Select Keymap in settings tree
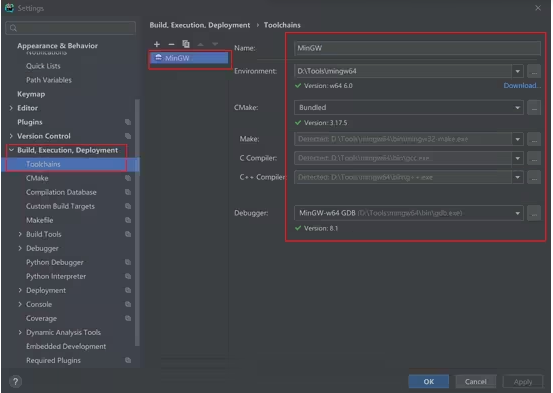The height and width of the screenshot is (393, 553). click(31, 94)
